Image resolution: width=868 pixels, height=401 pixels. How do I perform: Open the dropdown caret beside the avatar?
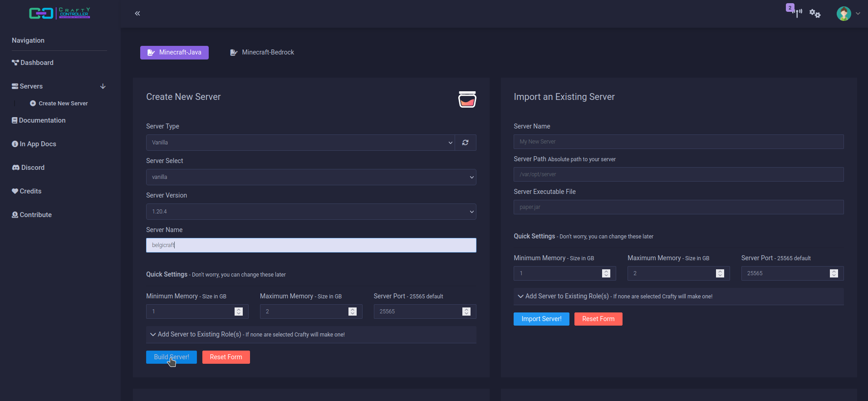(x=858, y=14)
